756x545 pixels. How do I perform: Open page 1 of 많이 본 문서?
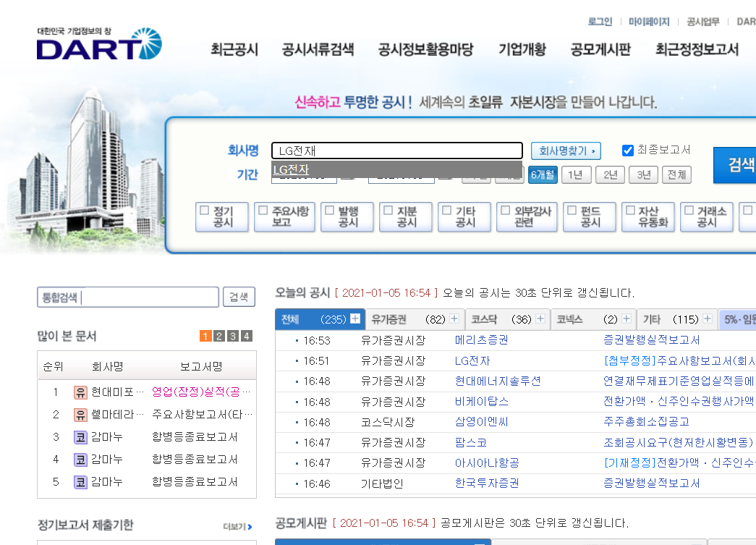(x=205, y=336)
